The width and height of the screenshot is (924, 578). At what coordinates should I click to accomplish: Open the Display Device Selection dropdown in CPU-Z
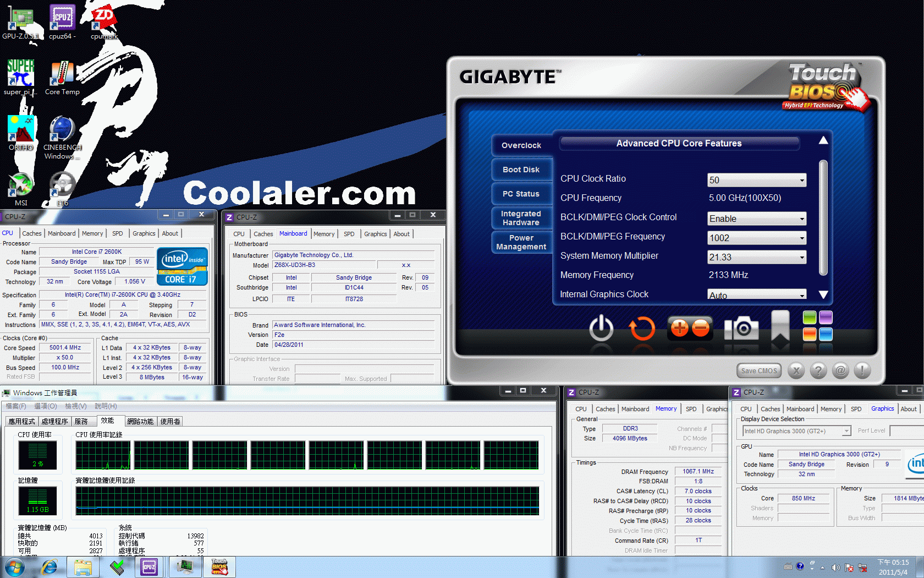point(797,431)
